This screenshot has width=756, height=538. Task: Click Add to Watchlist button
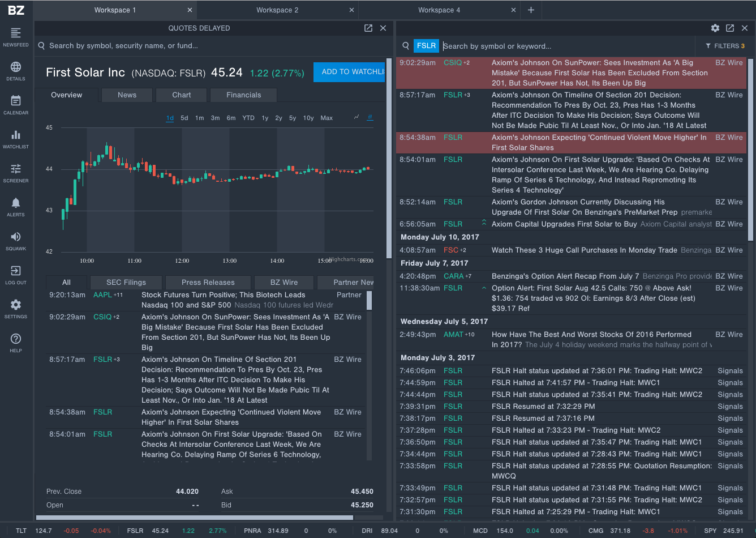click(349, 72)
